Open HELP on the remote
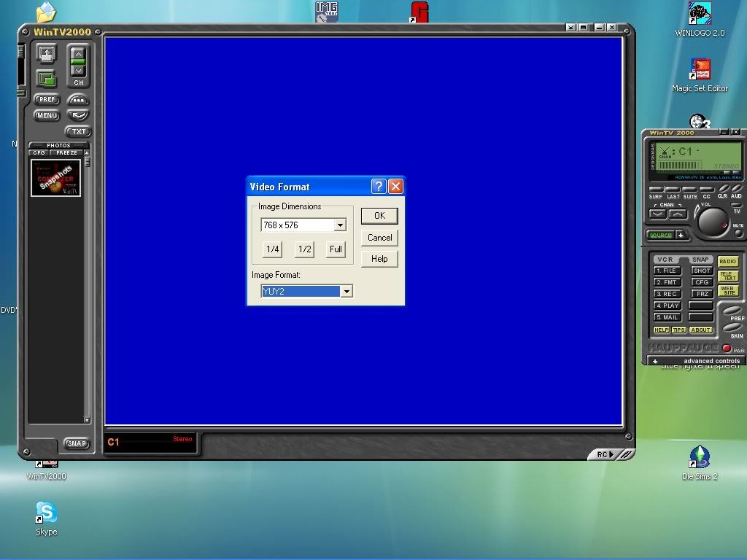Viewport: 747px width, 560px height. pos(661,330)
